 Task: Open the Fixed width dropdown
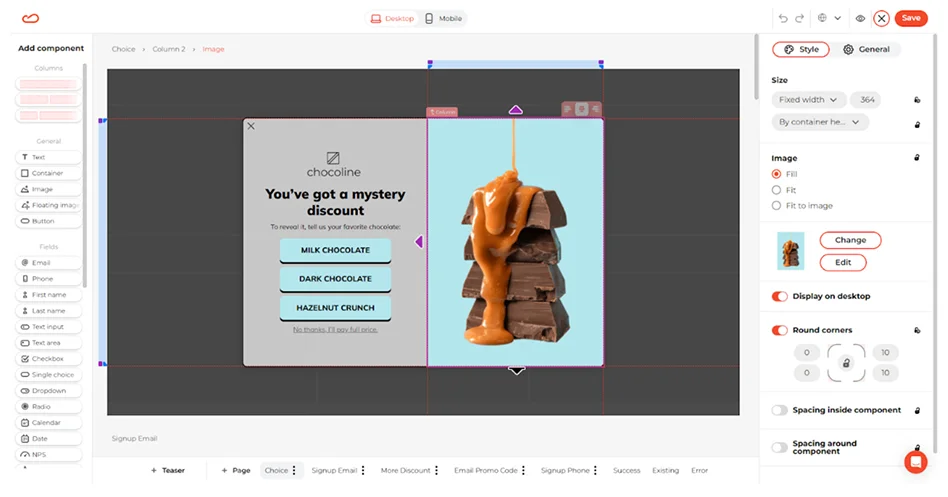[808, 100]
